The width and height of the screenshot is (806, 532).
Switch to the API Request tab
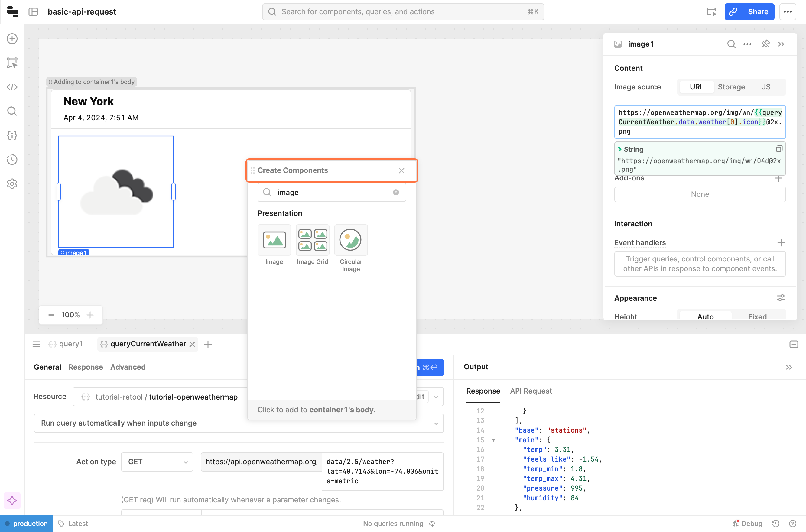click(531, 391)
